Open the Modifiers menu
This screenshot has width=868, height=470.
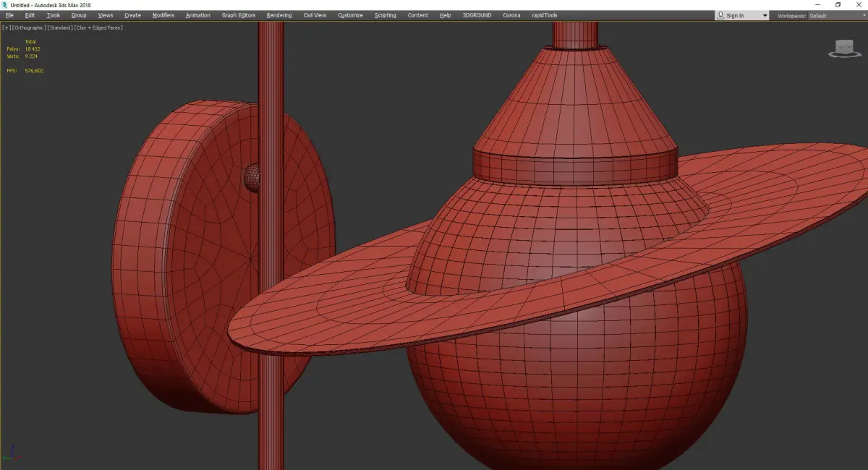tap(163, 15)
